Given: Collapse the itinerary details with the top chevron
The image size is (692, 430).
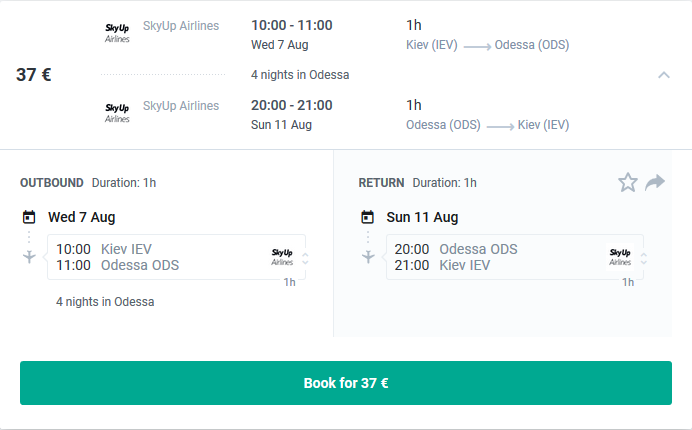Looking at the screenshot, I should (663, 75).
